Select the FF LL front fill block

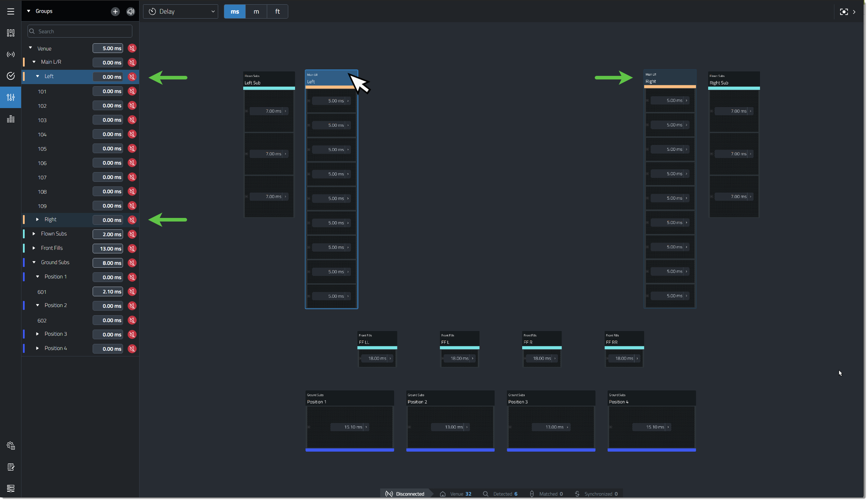[x=377, y=349]
